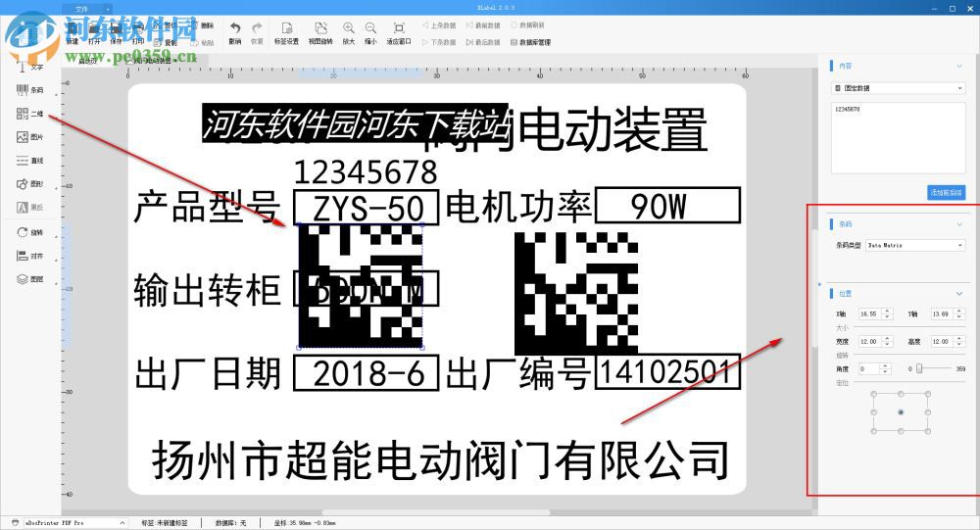
Task: Click the 2018-6 date box on label
Action: [367, 373]
